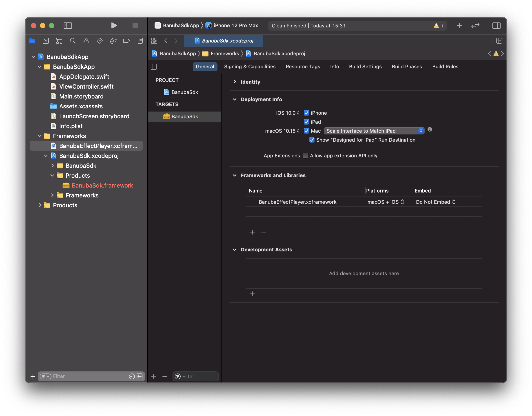
Task: Add a framework with plus under Frameworks and Libraries
Action: [x=252, y=232]
